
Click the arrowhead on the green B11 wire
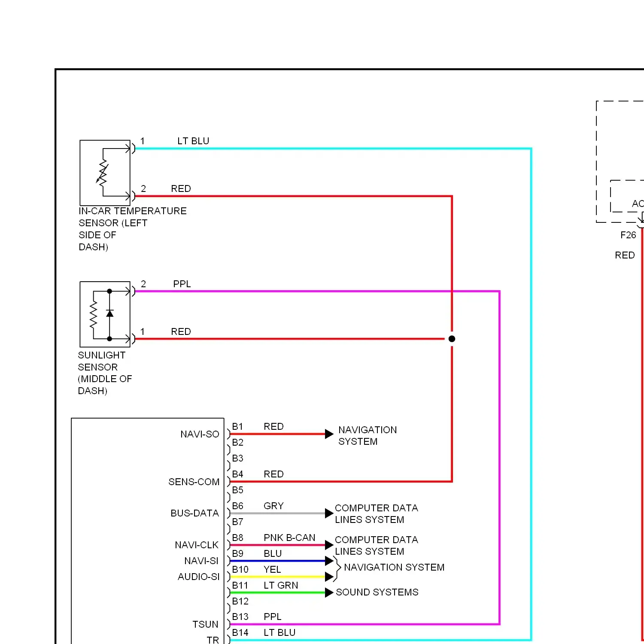pyautogui.click(x=329, y=592)
